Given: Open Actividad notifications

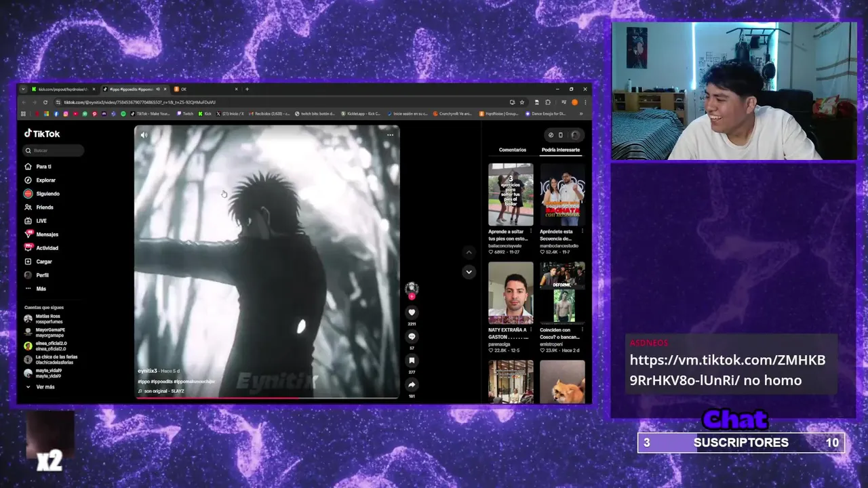Looking at the screenshot, I should click(x=41, y=248).
